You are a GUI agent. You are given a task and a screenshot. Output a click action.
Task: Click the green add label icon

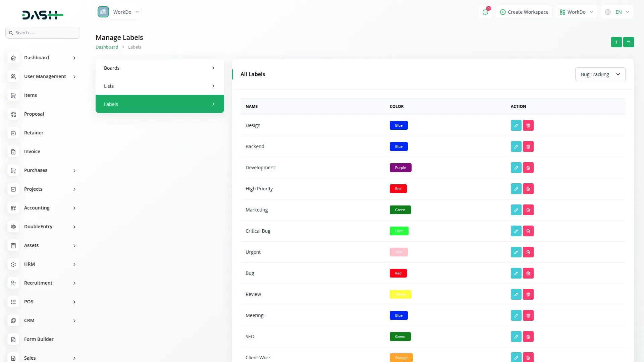point(616,42)
